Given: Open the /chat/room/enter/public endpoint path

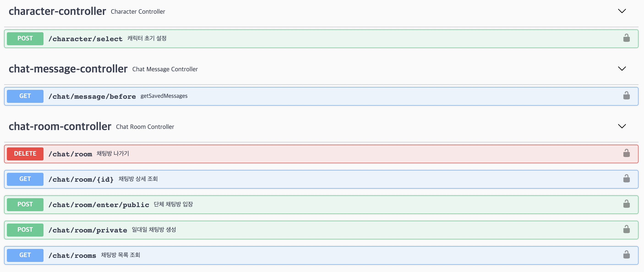Looking at the screenshot, I should [x=98, y=205].
